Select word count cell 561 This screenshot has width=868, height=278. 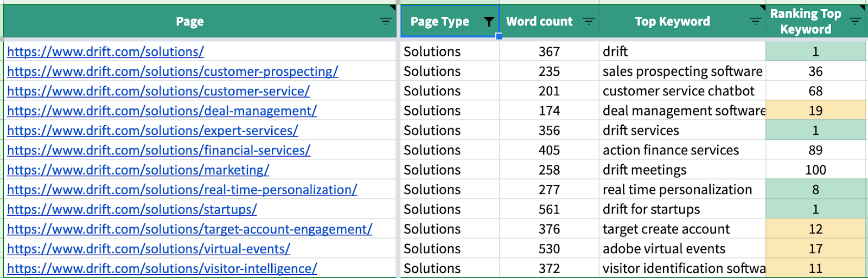(549, 209)
